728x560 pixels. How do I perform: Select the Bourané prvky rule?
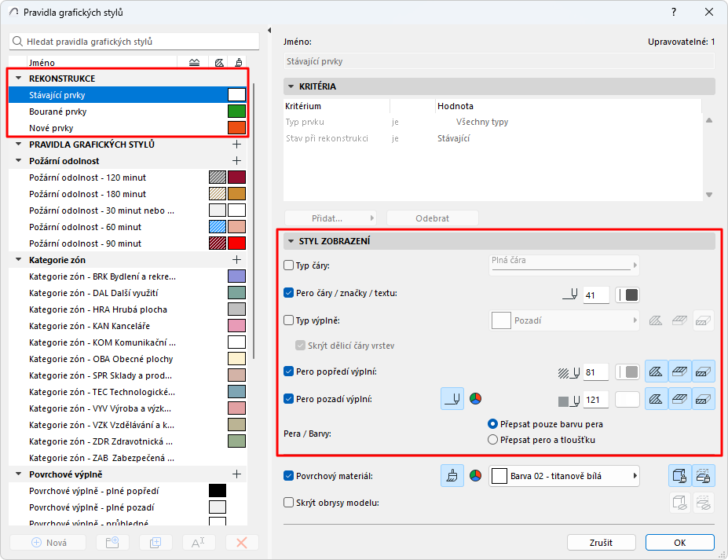[x=128, y=112]
